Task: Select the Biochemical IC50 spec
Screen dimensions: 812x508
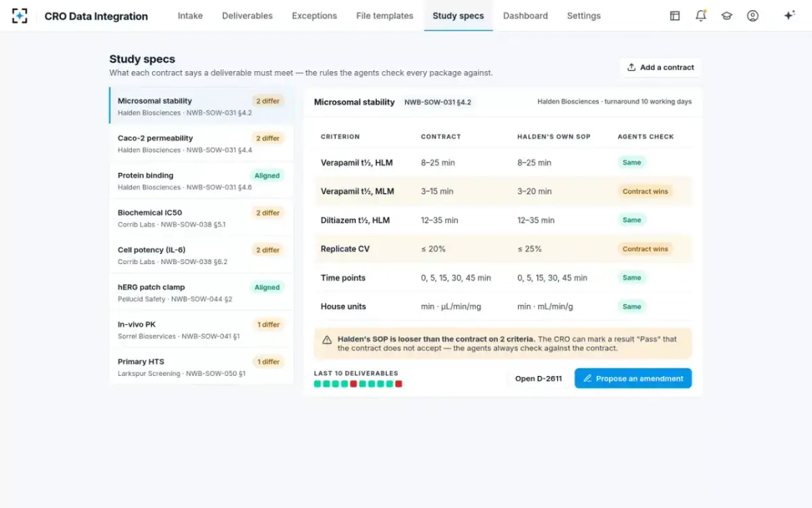Action: point(202,217)
